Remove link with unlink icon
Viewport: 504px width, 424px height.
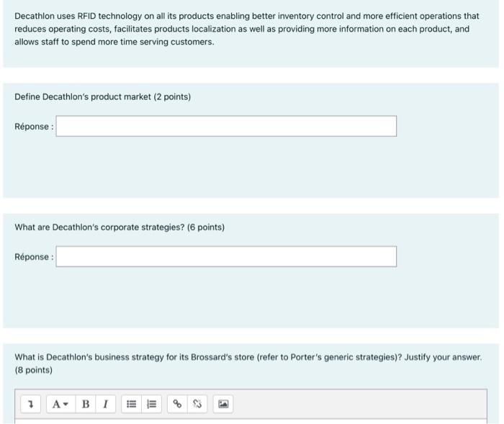[x=197, y=404]
